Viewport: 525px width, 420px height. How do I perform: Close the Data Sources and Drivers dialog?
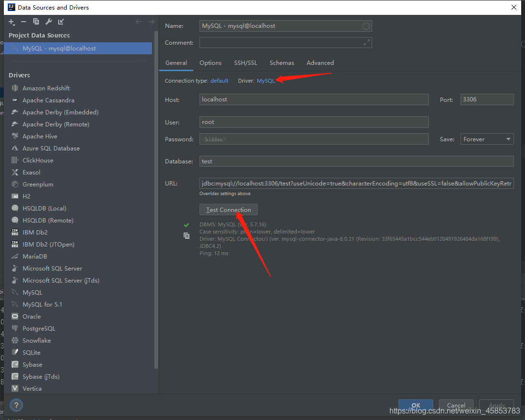click(514, 7)
